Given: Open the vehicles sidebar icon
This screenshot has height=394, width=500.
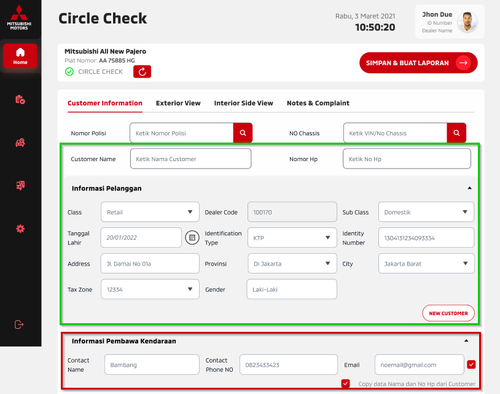Looking at the screenshot, I should tap(20, 143).
